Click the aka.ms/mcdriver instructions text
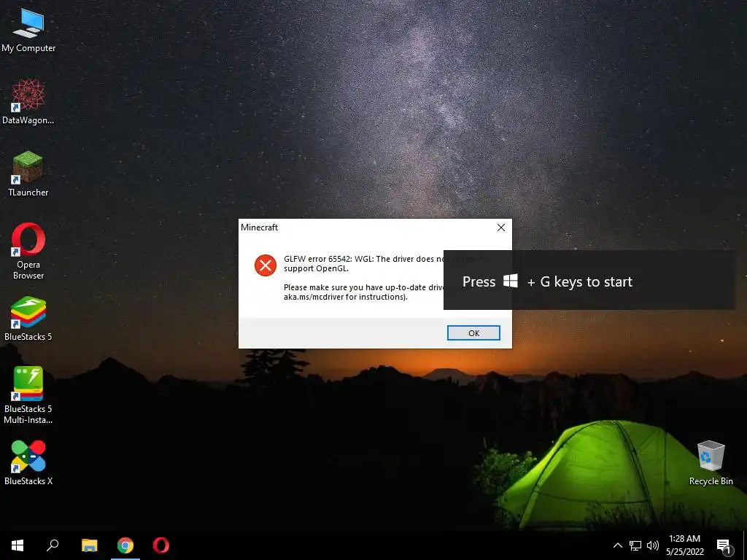This screenshot has height=560, width=747. point(345,297)
